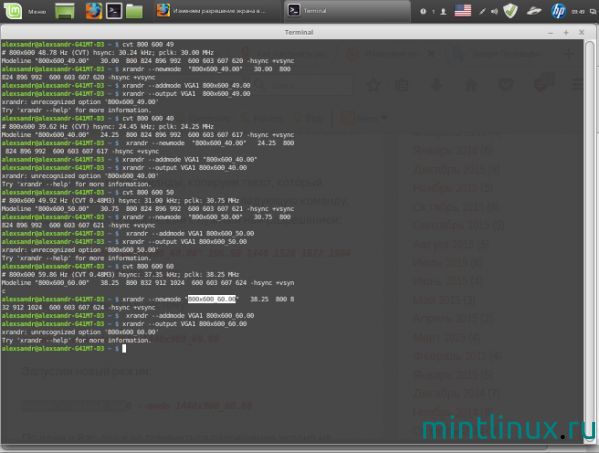Open the file manager folder launcher
599x453 pixels.
(x=134, y=11)
